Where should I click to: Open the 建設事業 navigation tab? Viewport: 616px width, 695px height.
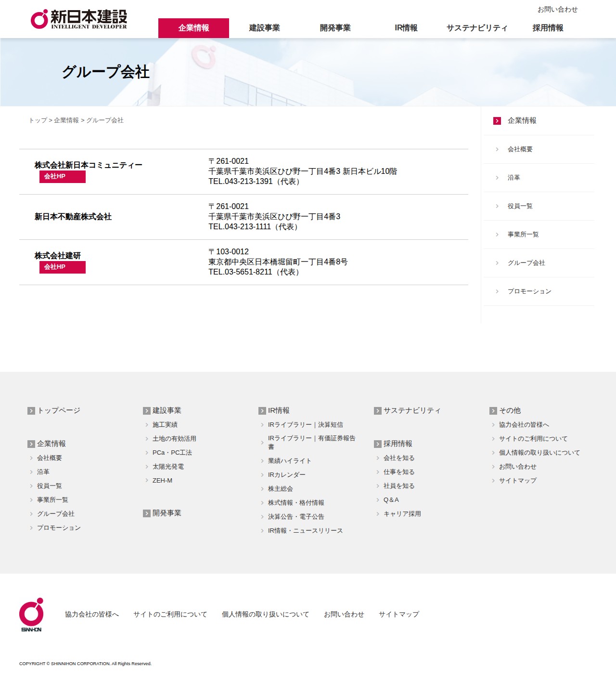(x=264, y=28)
